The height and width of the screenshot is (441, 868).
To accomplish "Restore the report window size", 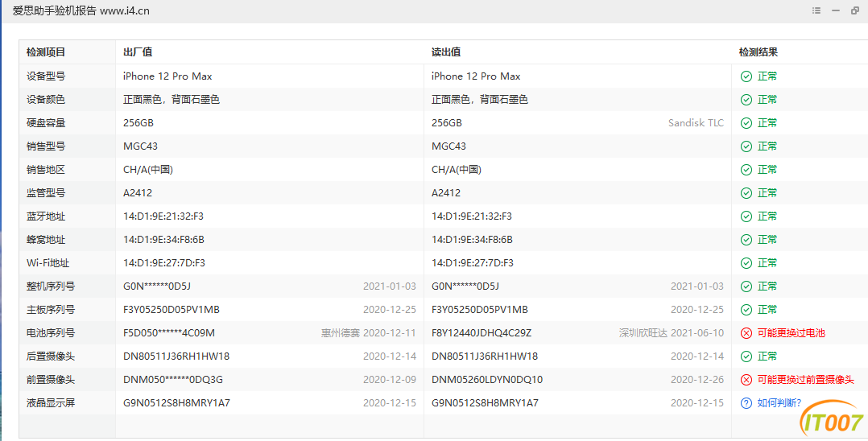I will click(855, 10).
